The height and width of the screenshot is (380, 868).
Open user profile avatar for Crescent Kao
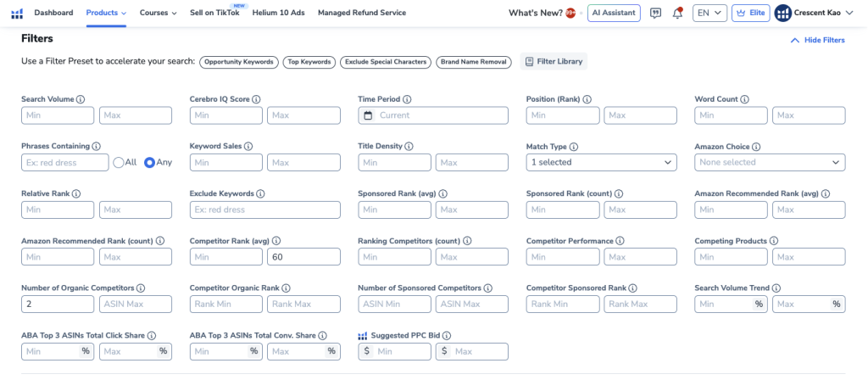click(782, 13)
